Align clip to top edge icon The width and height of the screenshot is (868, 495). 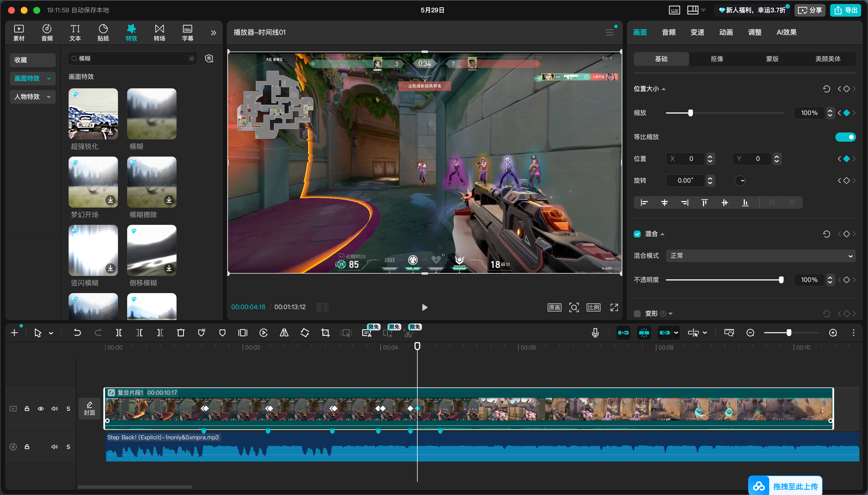(x=704, y=203)
